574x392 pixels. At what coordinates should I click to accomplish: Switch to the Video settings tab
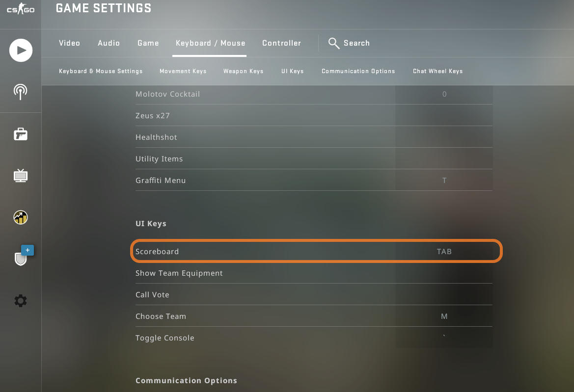pos(69,43)
